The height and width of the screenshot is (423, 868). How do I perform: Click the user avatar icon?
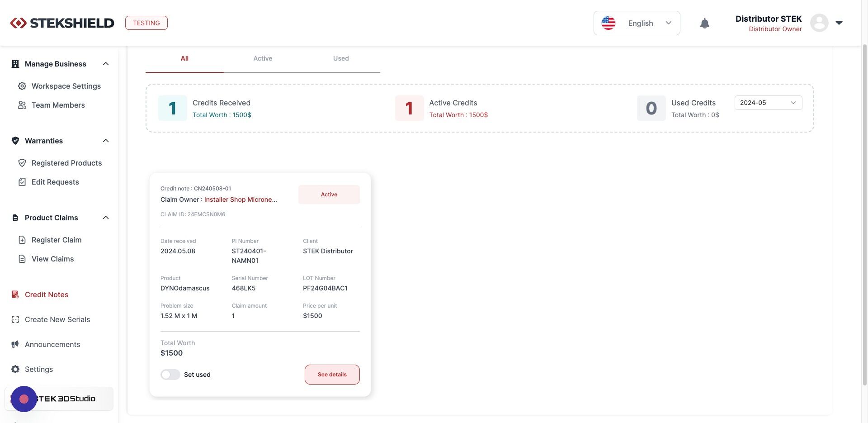(x=819, y=23)
